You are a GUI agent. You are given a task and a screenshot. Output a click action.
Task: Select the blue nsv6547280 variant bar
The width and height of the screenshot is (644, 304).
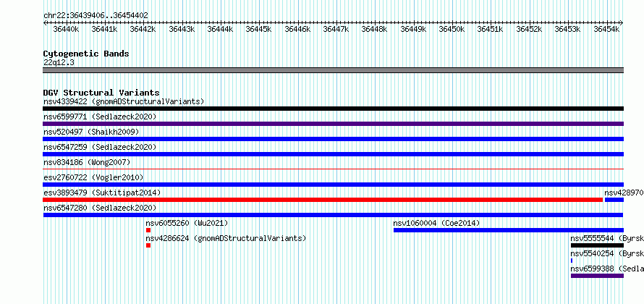(333, 215)
